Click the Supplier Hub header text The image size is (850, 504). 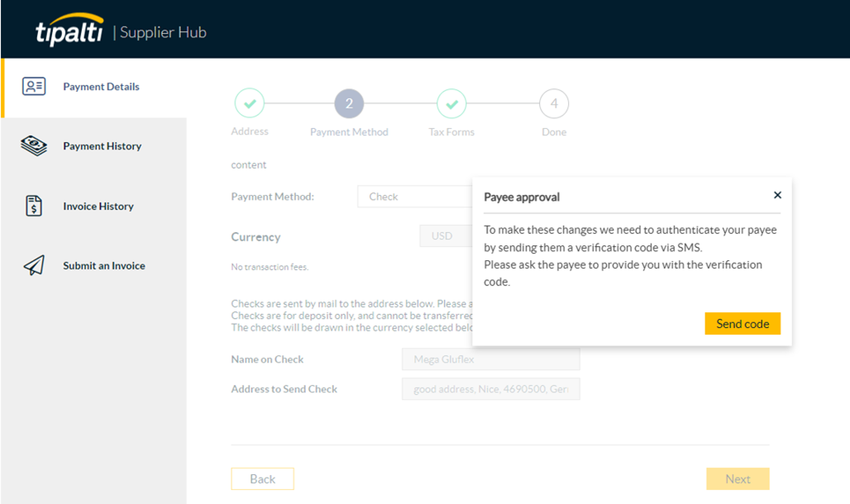click(163, 32)
